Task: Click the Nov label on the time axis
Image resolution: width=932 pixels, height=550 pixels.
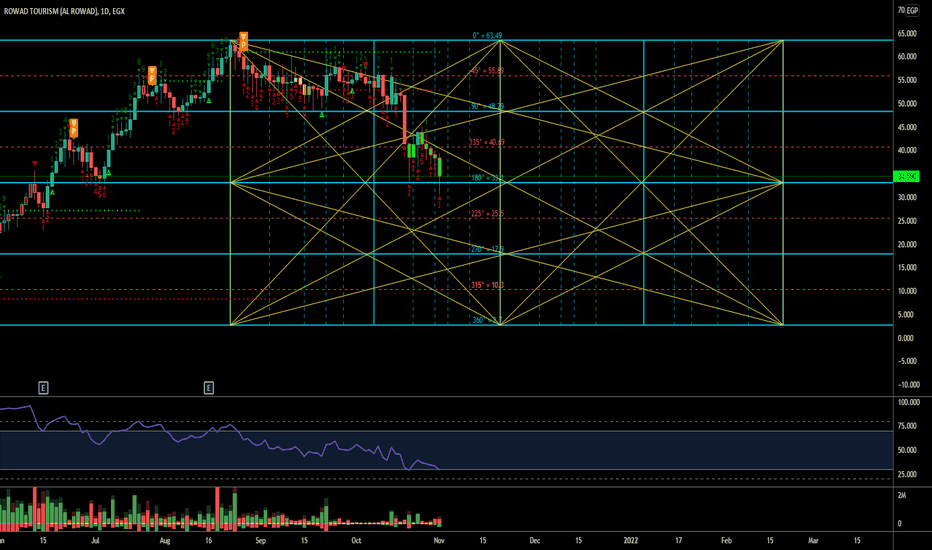Action: 439,540
